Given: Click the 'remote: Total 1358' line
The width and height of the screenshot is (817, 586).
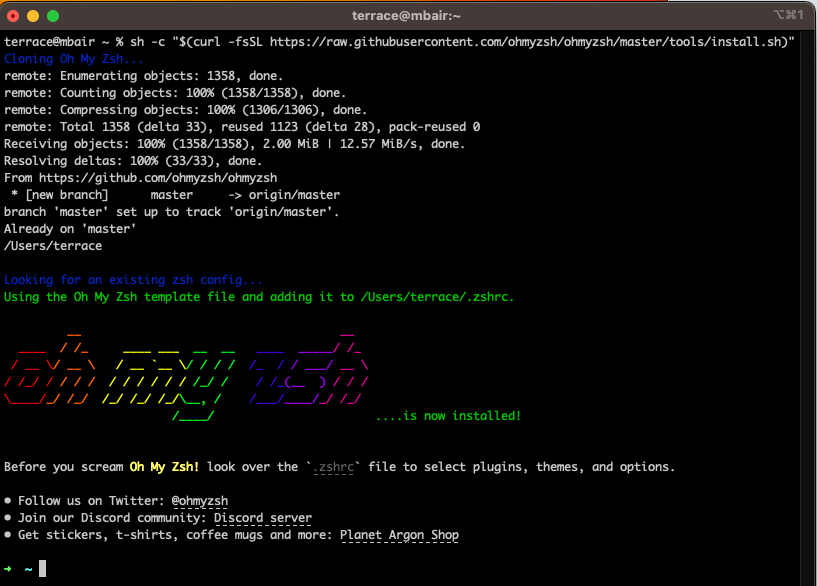Looking at the screenshot, I should point(242,127).
